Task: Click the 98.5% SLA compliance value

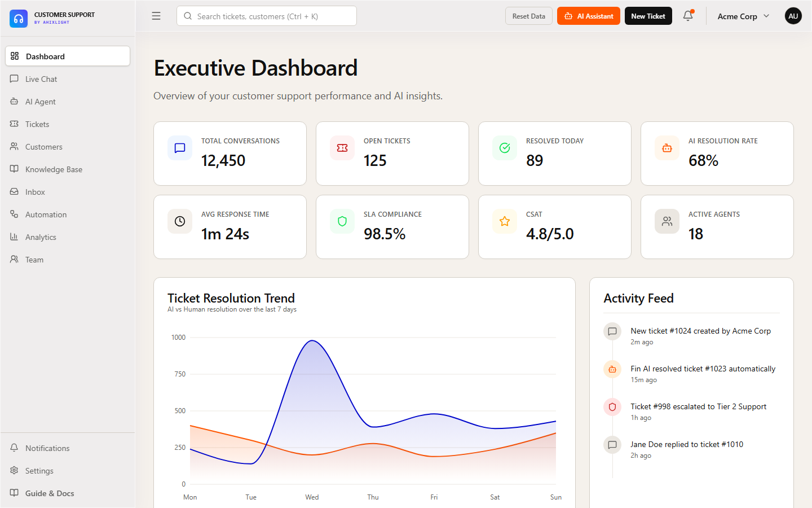Action: (x=385, y=234)
